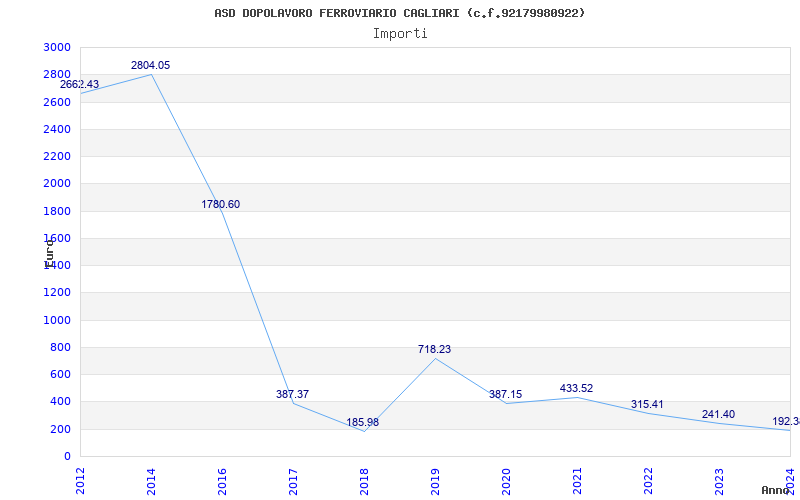
Task: Click the 2021 x-axis year label
Action: [x=577, y=481]
